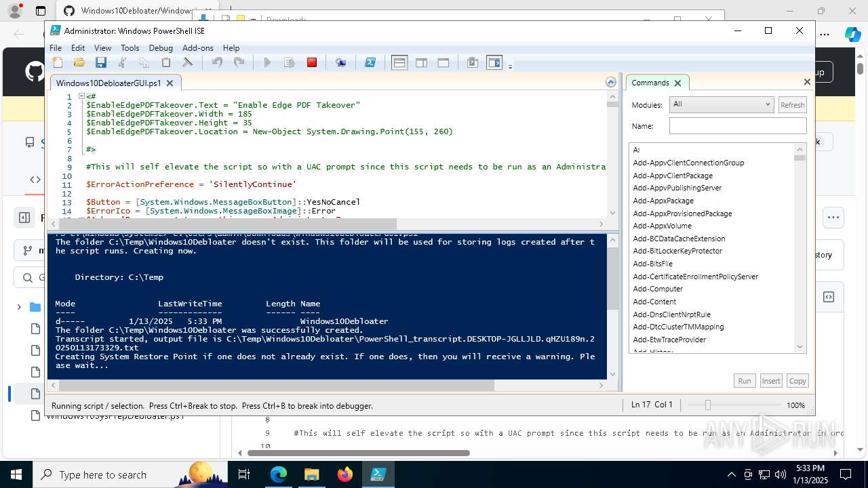The image size is (868, 488).
Task: Open the Edit menu
Action: [x=78, y=48]
